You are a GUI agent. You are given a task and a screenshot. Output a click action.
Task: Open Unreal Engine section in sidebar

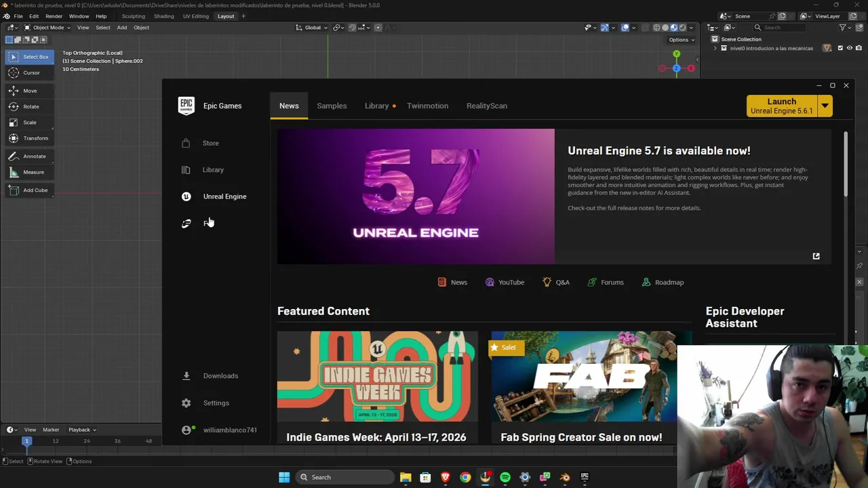pyautogui.click(x=224, y=197)
